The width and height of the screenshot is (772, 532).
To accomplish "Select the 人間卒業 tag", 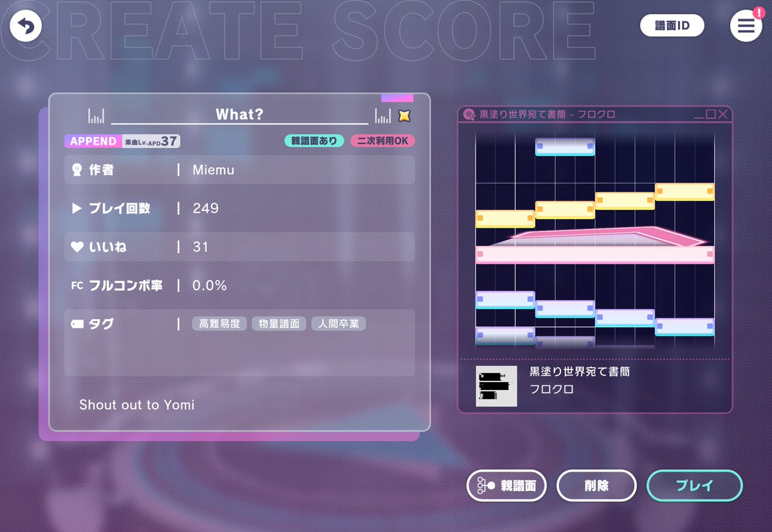I will pyautogui.click(x=338, y=324).
